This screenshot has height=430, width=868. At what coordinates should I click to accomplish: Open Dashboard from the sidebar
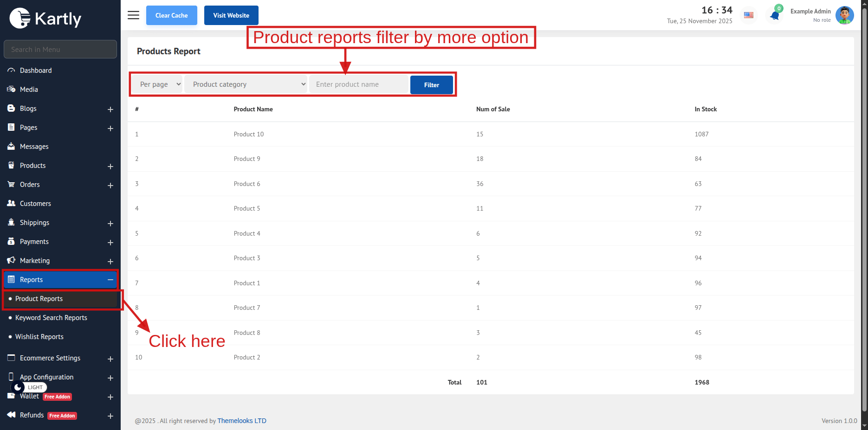pyautogui.click(x=36, y=71)
